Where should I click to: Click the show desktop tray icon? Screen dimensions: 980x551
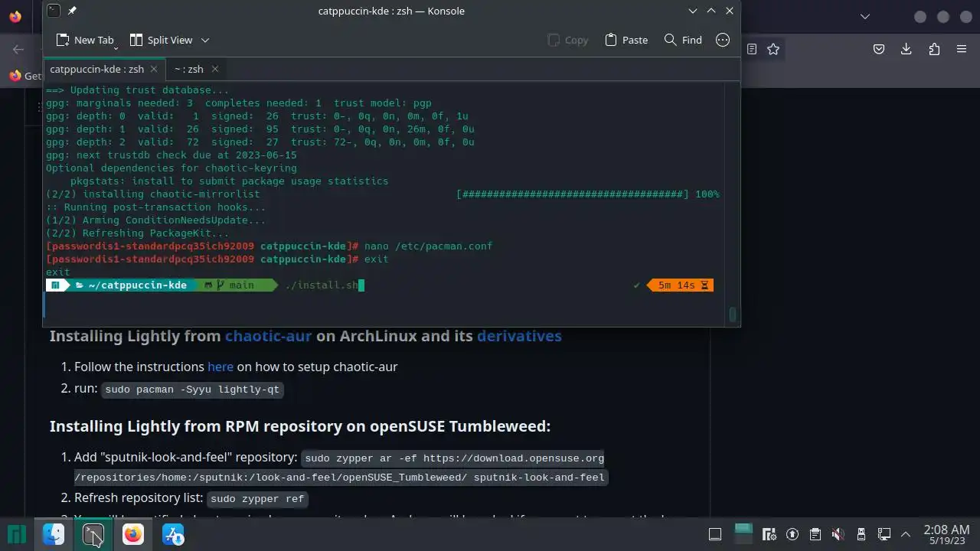point(715,534)
